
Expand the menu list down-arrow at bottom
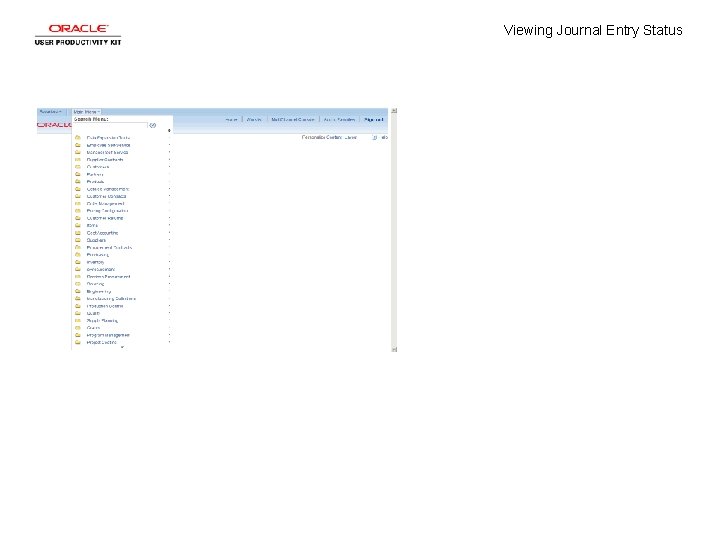[x=122, y=348]
